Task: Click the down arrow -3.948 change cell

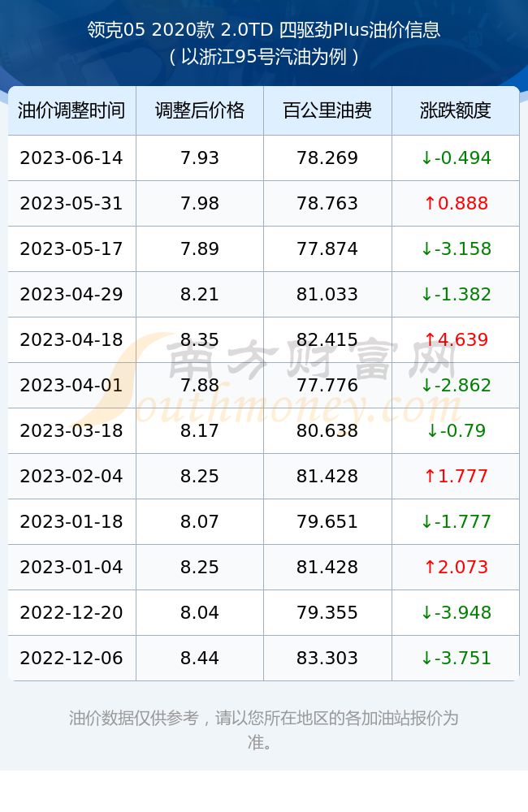Action: (456, 612)
